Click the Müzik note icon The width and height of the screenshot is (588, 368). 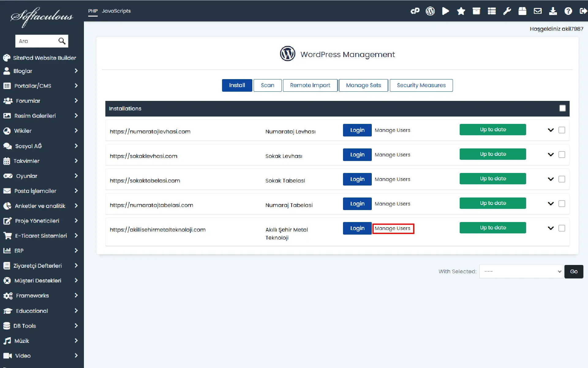click(x=7, y=341)
